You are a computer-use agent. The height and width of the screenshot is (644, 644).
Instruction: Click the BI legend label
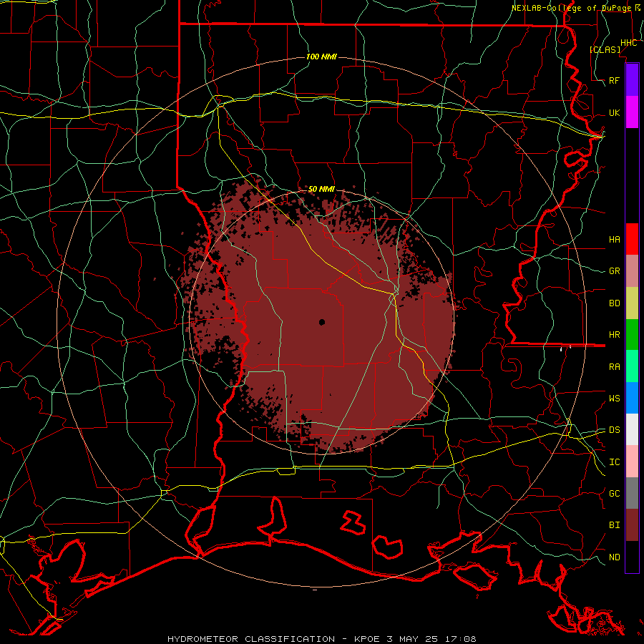[x=614, y=525]
